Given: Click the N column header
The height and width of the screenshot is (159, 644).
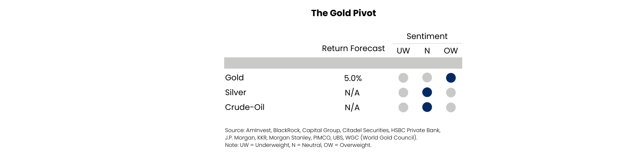Looking at the screenshot, I should point(427,51).
